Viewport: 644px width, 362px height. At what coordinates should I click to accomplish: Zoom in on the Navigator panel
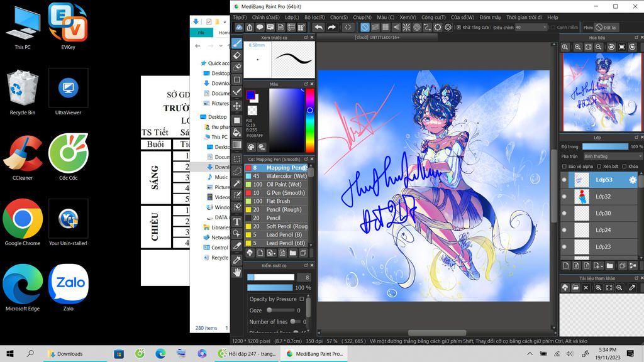coord(577,47)
